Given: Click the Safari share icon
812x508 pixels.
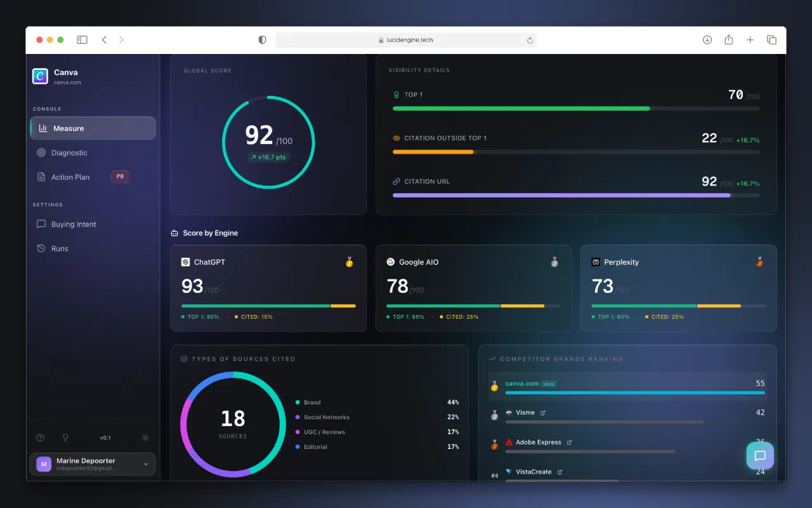Looking at the screenshot, I should [x=729, y=40].
